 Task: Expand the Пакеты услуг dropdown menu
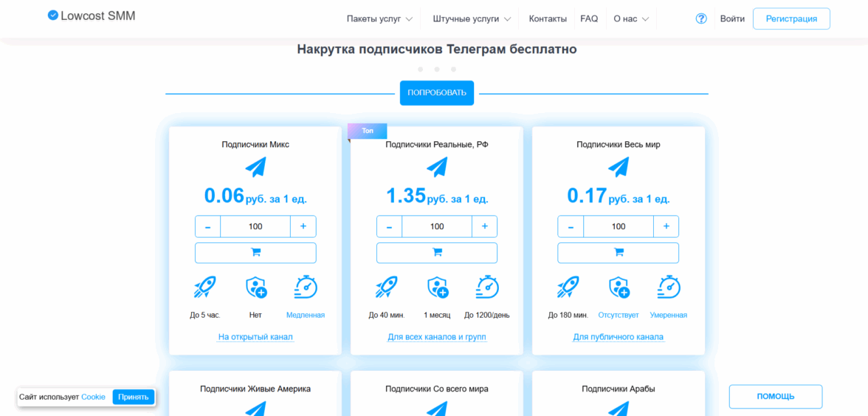click(x=379, y=19)
